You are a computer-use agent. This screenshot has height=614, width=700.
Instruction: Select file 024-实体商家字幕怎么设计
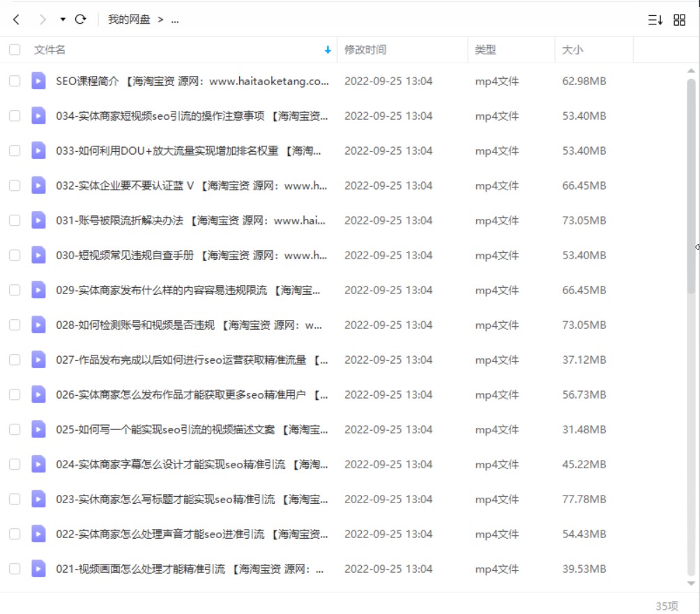(192, 464)
